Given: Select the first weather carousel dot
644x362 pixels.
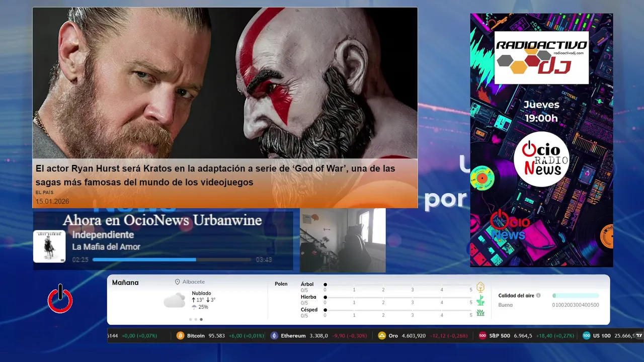Looking at the screenshot, I should point(190,319).
